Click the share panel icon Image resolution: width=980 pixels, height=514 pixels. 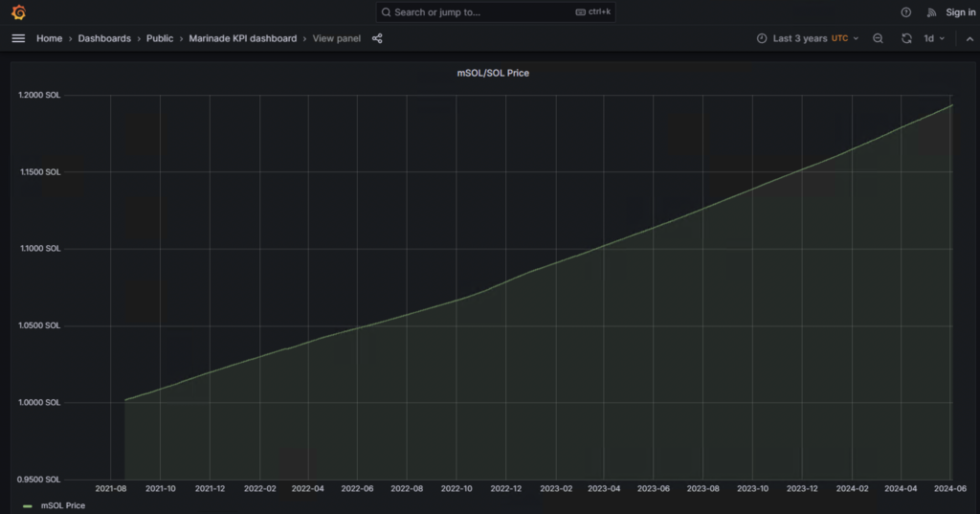click(x=377, y=38)
